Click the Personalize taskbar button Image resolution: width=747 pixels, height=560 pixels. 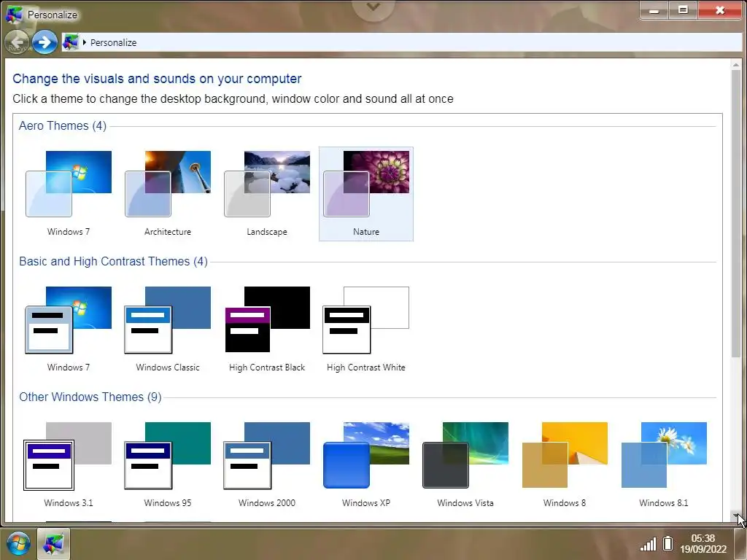(53, 543)
